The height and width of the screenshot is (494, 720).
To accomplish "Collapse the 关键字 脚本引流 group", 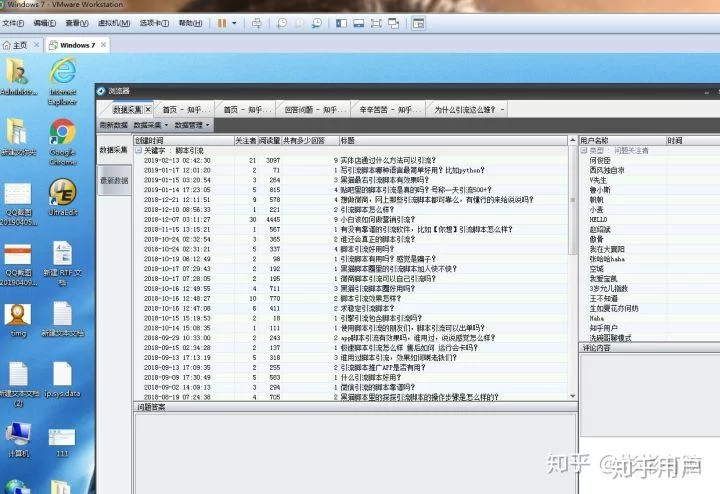I will 138,150.
